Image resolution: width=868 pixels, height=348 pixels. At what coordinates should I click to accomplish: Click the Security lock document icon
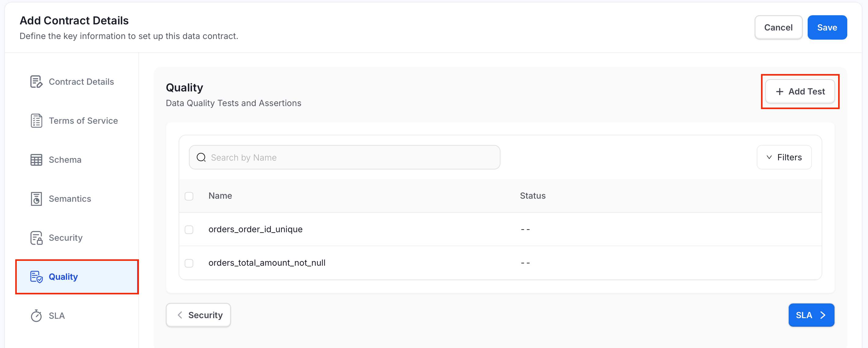click(x=36, y=238)
